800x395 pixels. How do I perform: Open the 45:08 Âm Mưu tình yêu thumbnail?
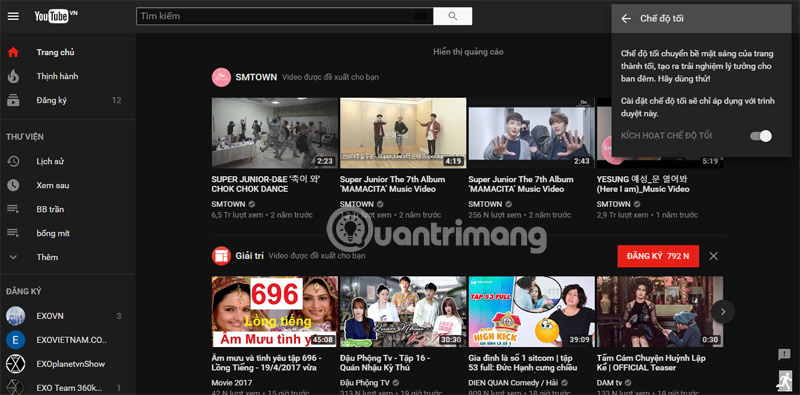coord(275,312)
